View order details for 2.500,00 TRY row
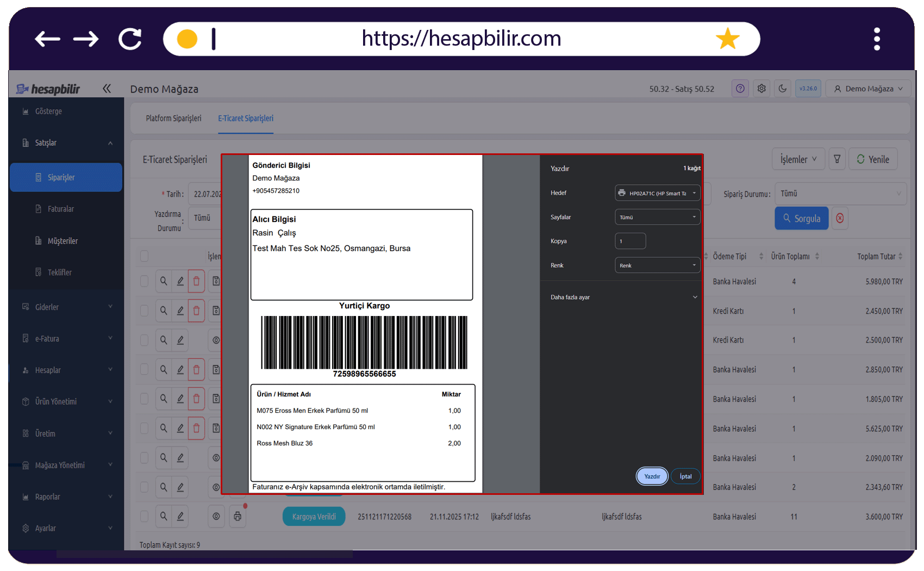Image resolution: width=924 pixels, height=571 pixels. coord(164,340)
